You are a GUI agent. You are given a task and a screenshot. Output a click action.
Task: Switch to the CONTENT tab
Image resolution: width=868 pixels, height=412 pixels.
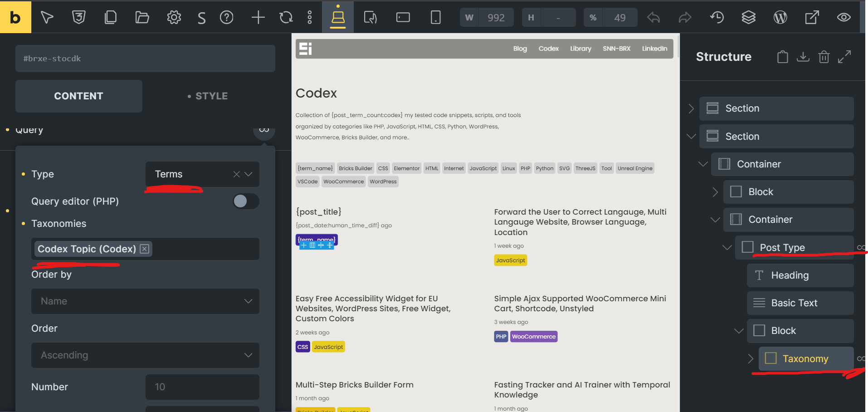click(x=79, y=96)
